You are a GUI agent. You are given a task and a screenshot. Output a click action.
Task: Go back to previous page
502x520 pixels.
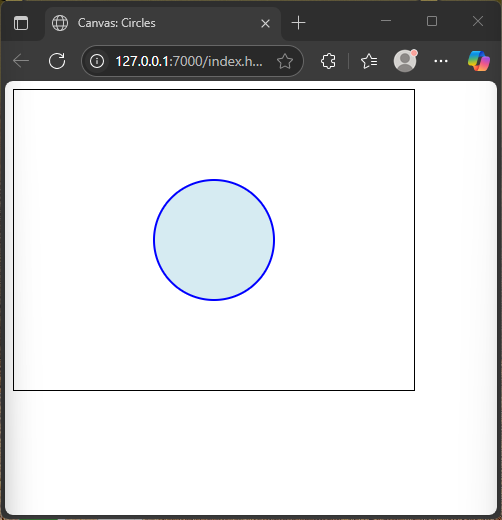pyautogui.click(x=21, y=61)
